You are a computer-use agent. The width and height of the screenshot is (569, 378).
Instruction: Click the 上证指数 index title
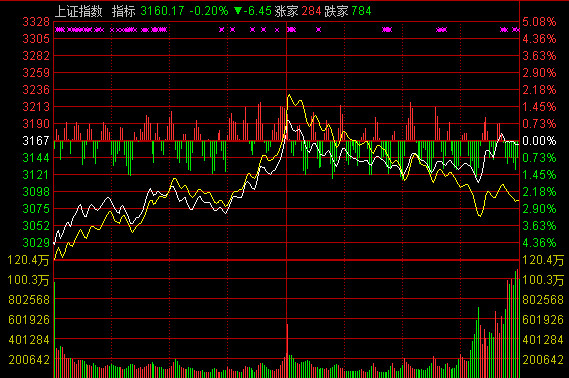pyautogui.click(x=78, y=11)
